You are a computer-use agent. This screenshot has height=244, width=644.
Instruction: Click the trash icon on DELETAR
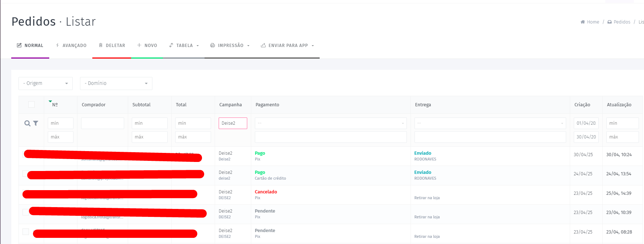click(101, 45)
